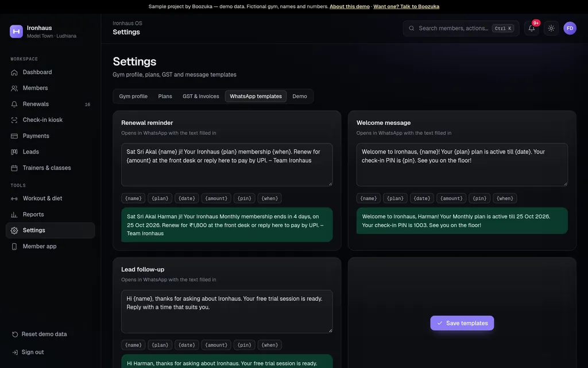Insert {date} chip in Lead follow-up

coord(187,345)
